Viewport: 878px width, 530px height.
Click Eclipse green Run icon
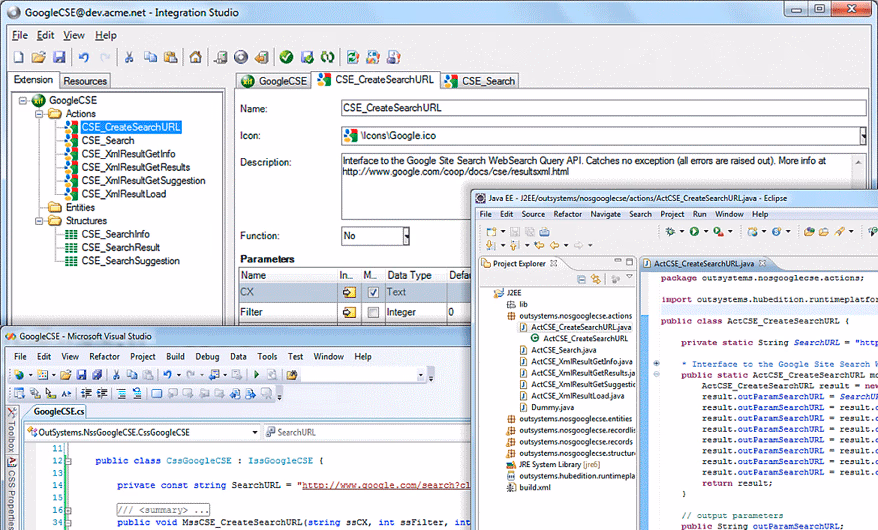[694, 231]
